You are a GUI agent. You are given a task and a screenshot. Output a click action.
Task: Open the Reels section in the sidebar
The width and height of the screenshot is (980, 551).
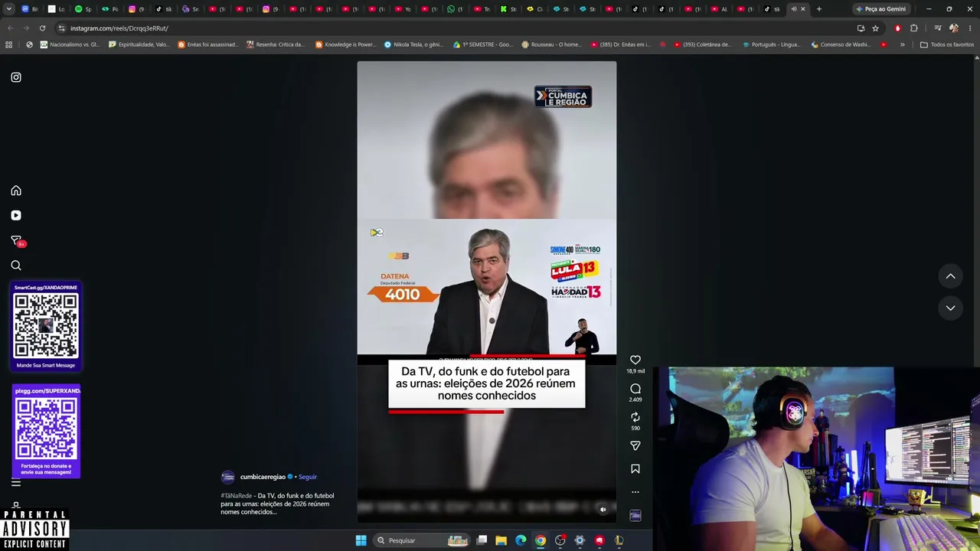[x=16, y=216]
